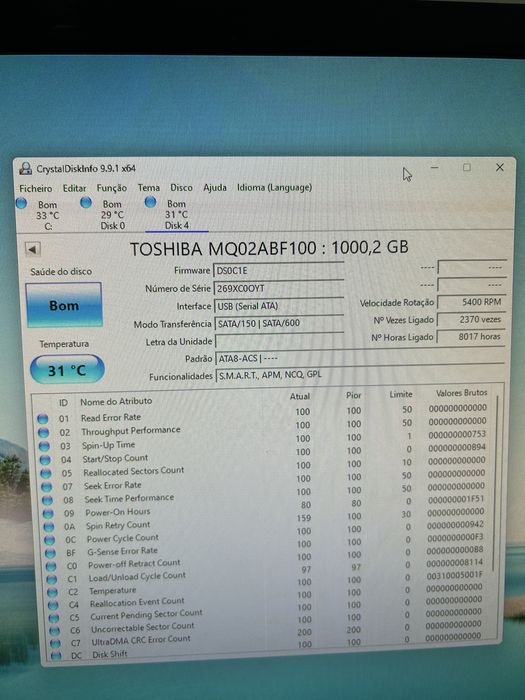525x700 pixels.
Task: Click the rotation speed value 5400 RPM
Action: pos(471,302)
